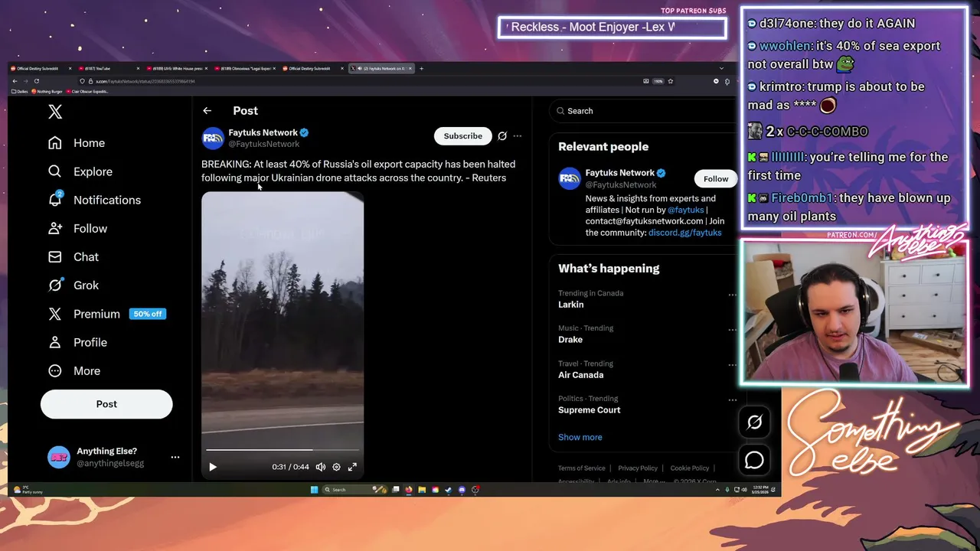Enter video fullscreen mode
Screen dimensions: 980x551
click(352, 467)
